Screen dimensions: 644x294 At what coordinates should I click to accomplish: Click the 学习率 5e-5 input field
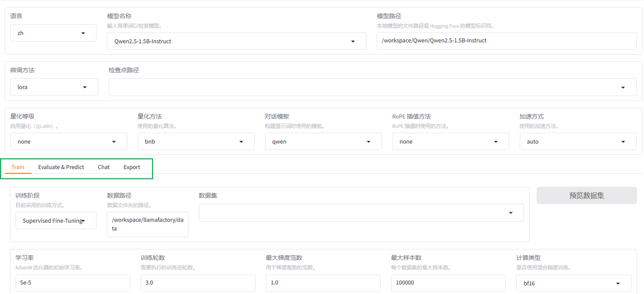73,283
